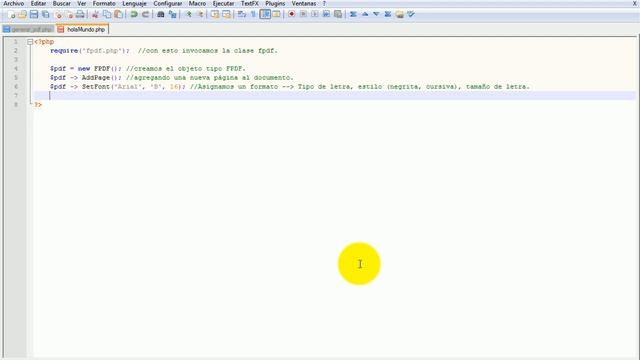Click the spell-check checkmark icon ending the toolbar
This screenshot has height=360, width=640.
pos(411,15)
